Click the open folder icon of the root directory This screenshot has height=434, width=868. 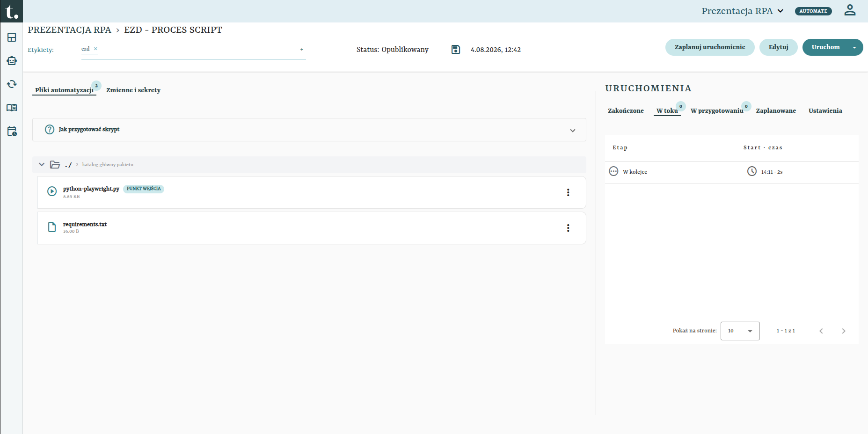click(x=55, y=165)
